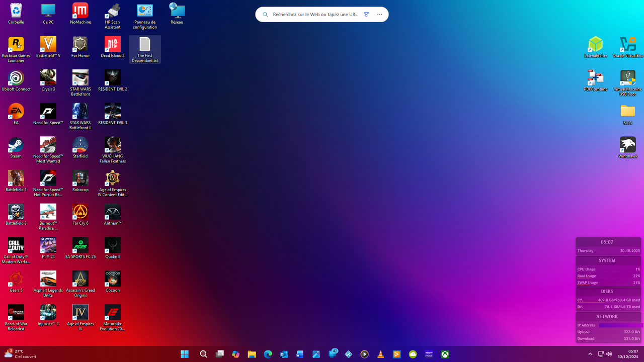Select the Anthem shortcut

coord(113,215)
